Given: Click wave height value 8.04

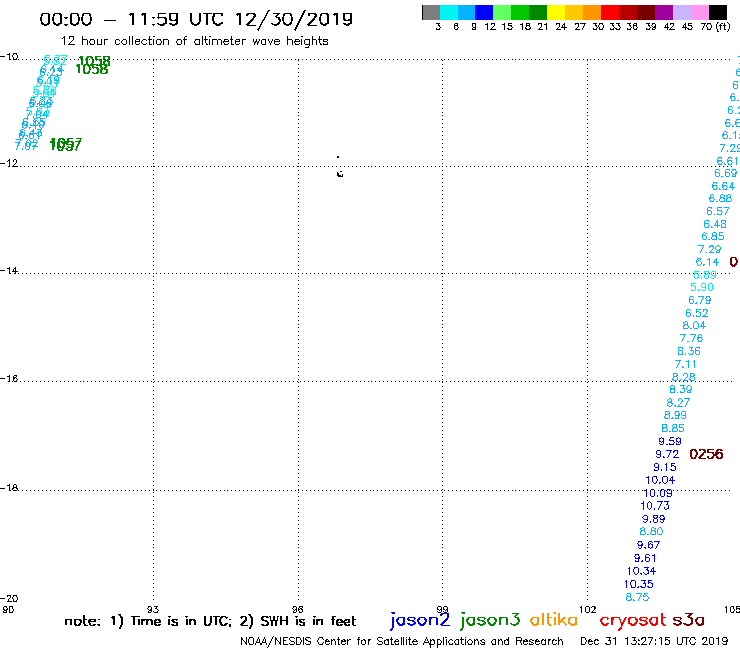Looking at the screenshot, I should [694, 325].
